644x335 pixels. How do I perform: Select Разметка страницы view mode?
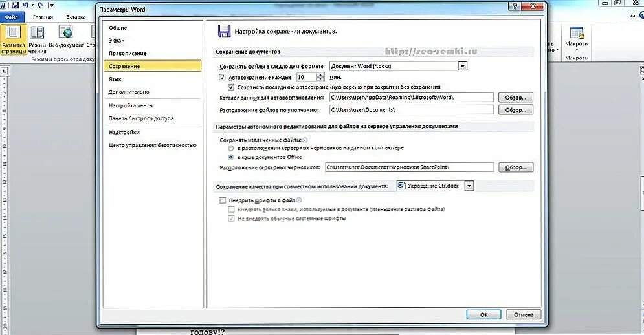click(13, 39)
